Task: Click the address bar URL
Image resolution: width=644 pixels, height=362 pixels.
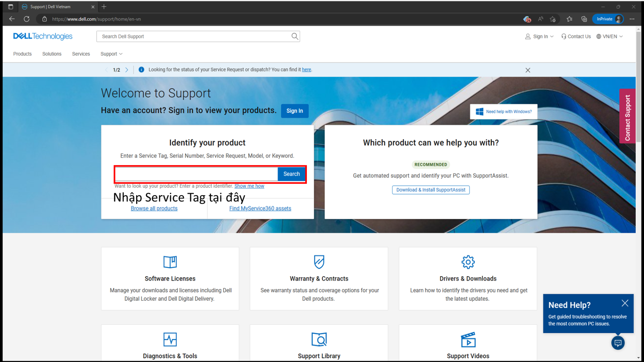Action: pyautogui.click(x=96, y=19)
